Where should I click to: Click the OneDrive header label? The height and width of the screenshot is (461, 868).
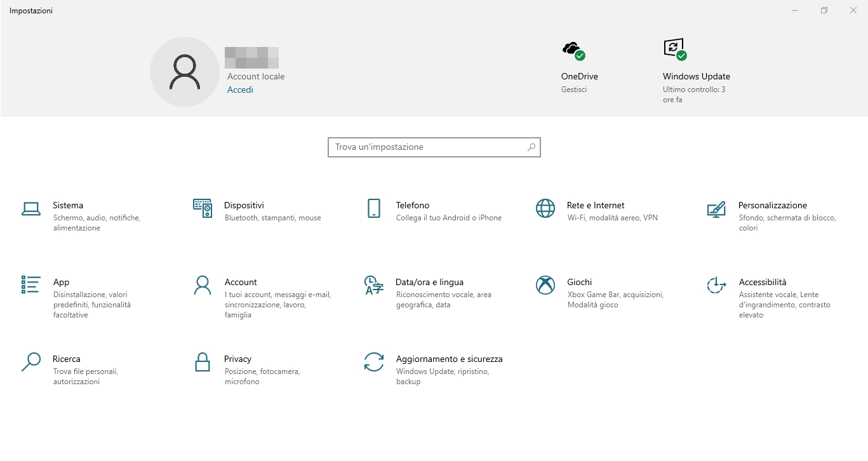point(580,76)
